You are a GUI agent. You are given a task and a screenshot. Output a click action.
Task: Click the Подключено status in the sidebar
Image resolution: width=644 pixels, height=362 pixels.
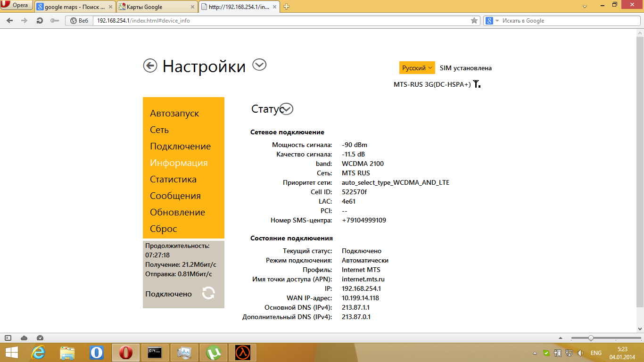pyautogui.click(x=168, y=294)
